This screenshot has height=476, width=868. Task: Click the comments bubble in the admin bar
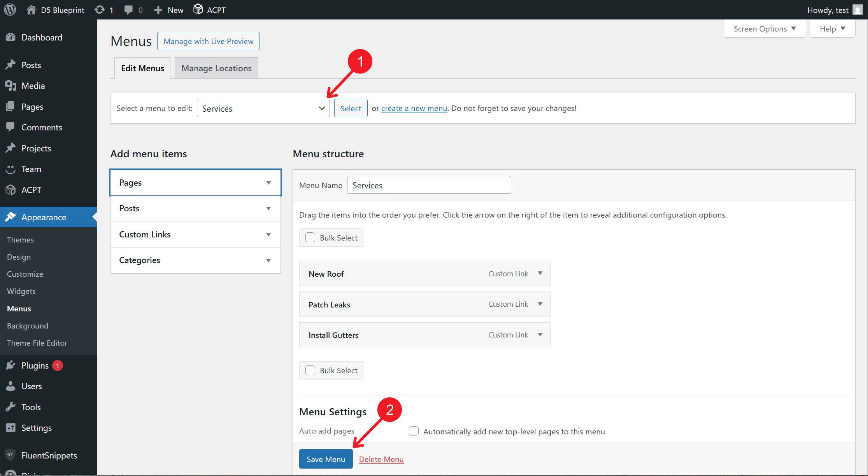(129, 9)
